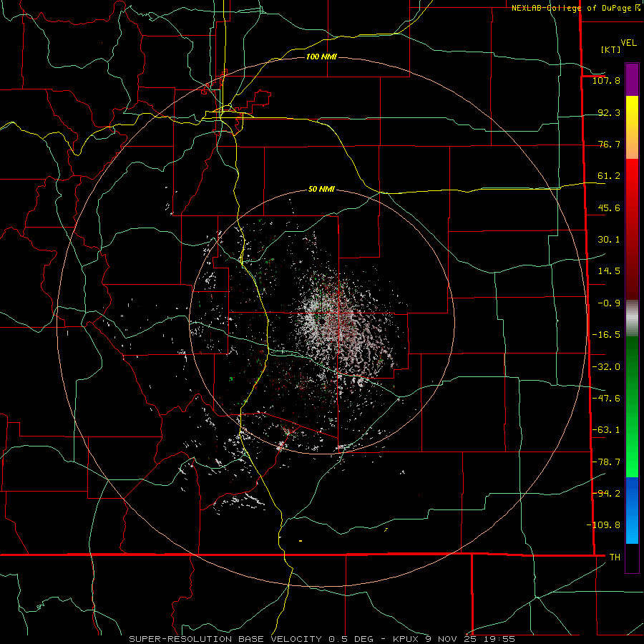Select the -0.9 knot scale label
This screenshot has width=644, height=644.
coord(609,303)
